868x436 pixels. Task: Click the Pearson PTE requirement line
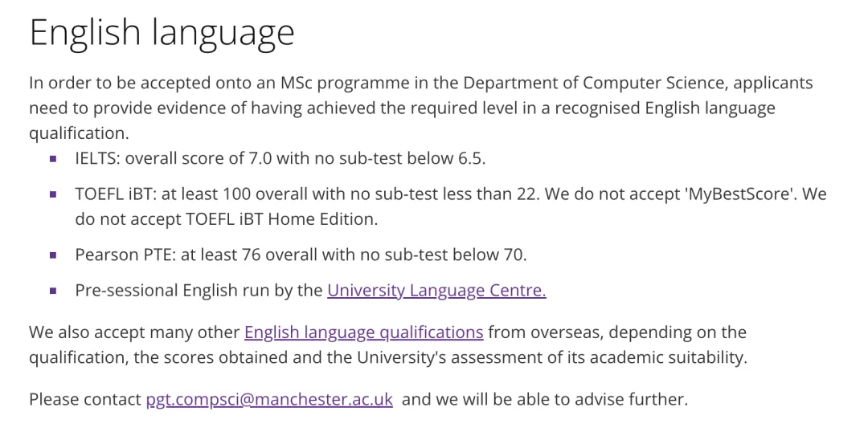pos(301,255)
